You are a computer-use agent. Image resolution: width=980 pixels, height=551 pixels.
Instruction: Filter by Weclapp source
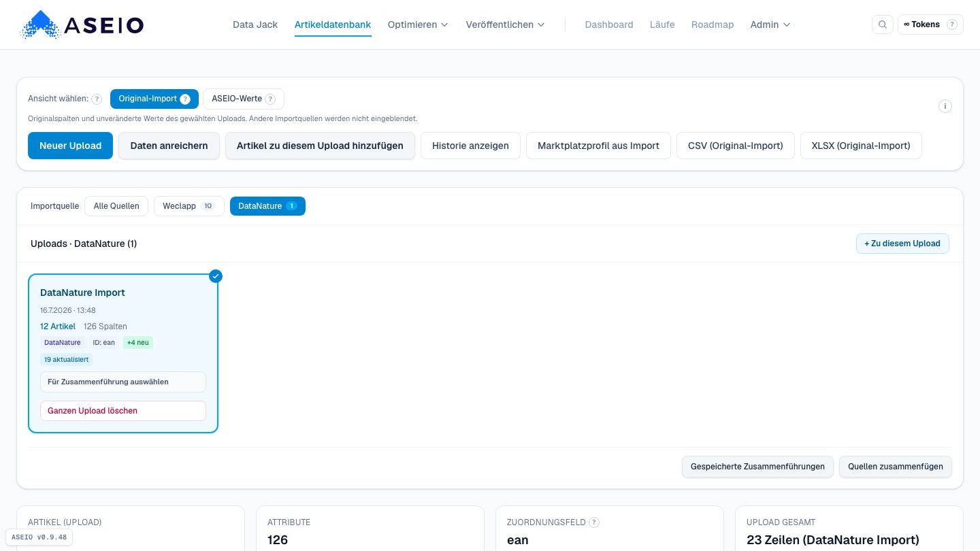pos(189,206)
